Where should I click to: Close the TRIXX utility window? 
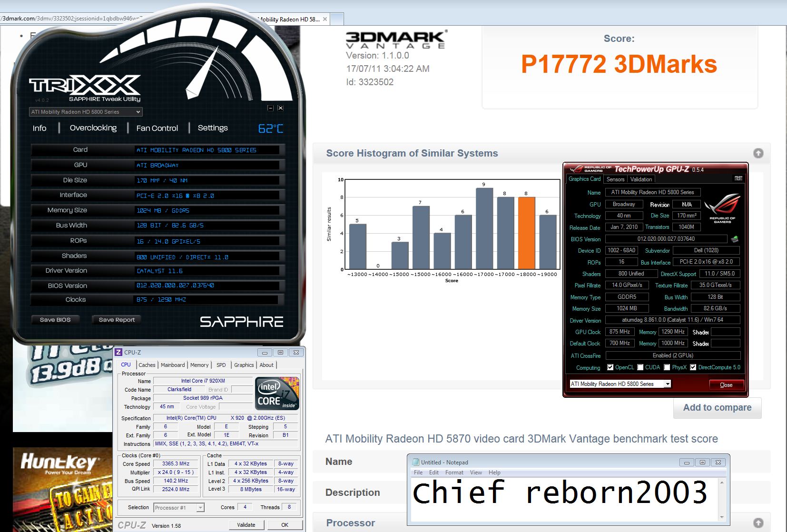click(x=280, y=108)
